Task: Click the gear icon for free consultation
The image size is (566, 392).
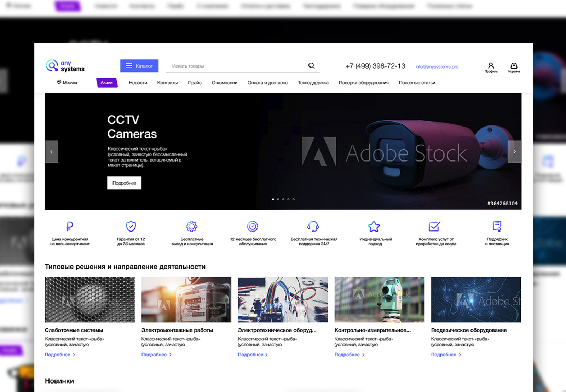Action: coord(192,226)
